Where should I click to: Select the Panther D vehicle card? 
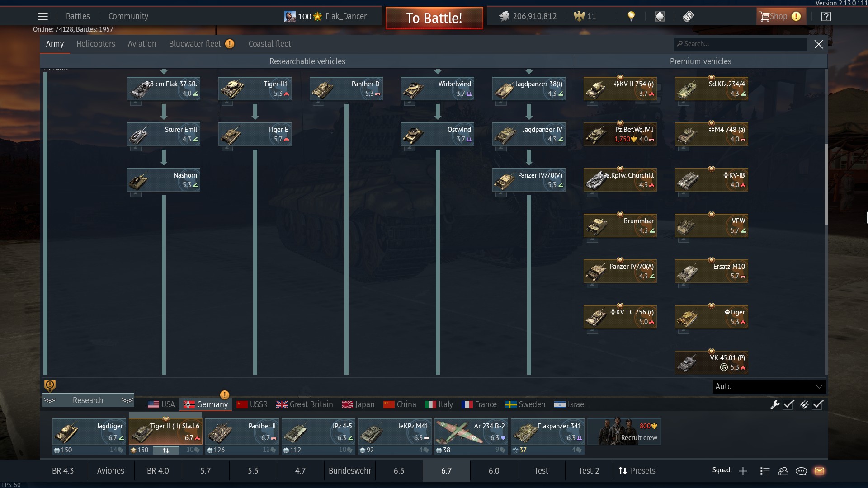[x=346, y=89]
